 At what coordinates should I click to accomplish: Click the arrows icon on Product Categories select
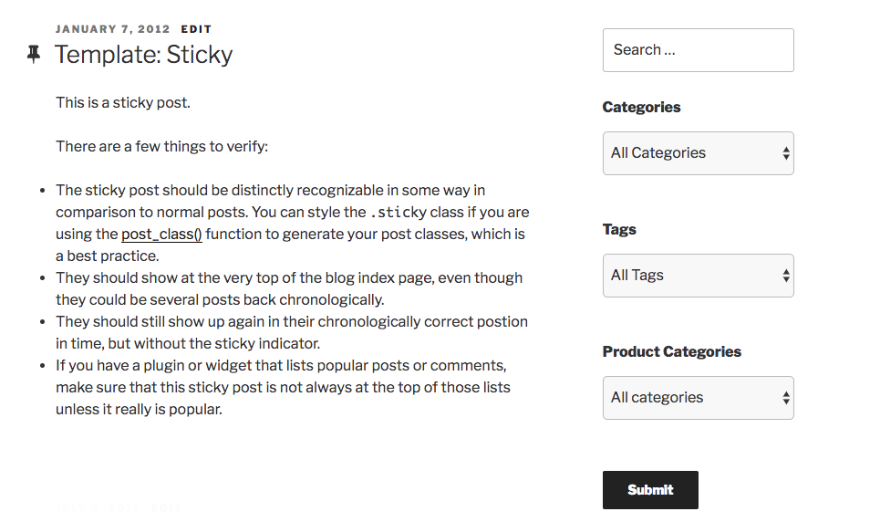(786, 398)
